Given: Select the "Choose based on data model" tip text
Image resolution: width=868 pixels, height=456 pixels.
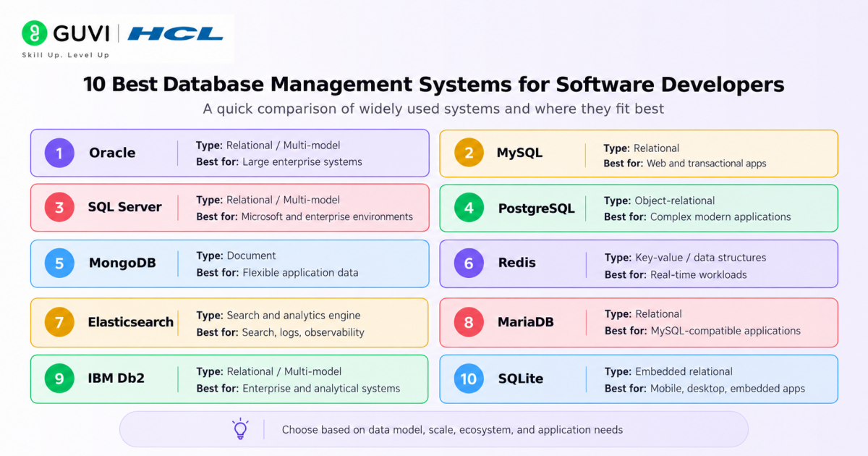Looking at the screenshot, I should pyautogui.click(x=452, y=430).
